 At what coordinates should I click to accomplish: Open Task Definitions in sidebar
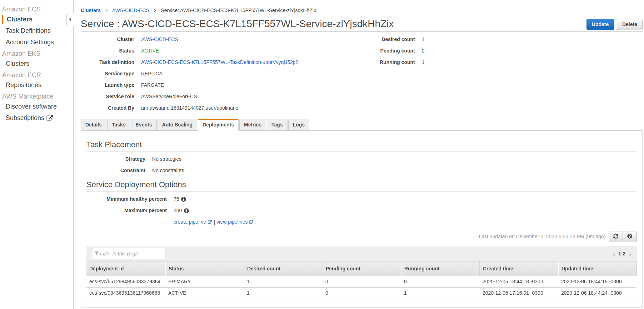pyautogui.click(x=28, y=31)
